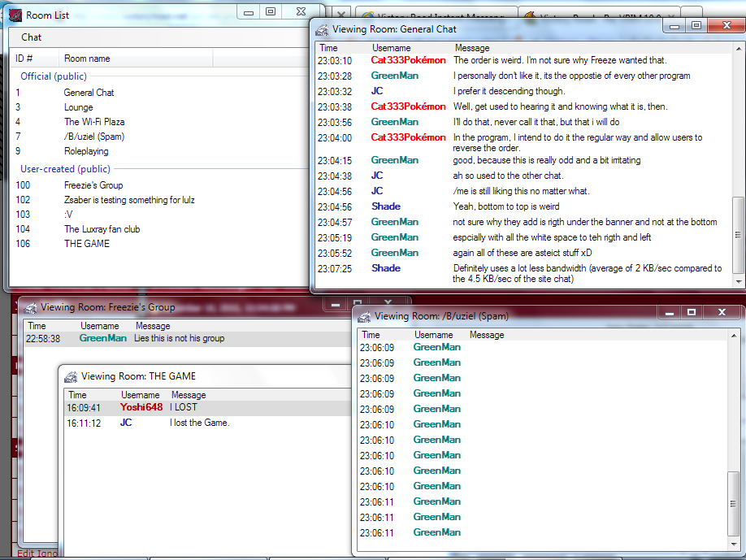The image size is (746, 560).
Task: Maximize the General Chat room window
Action: 696,26
